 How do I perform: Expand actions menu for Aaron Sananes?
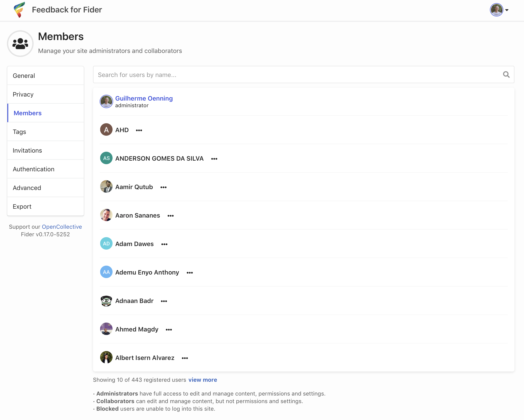(171, 216)
